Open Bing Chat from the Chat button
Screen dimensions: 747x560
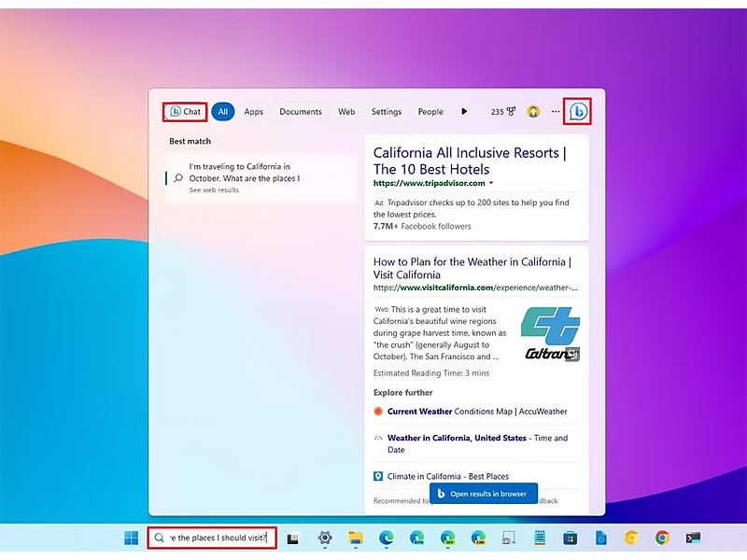(x=185, y=112)
